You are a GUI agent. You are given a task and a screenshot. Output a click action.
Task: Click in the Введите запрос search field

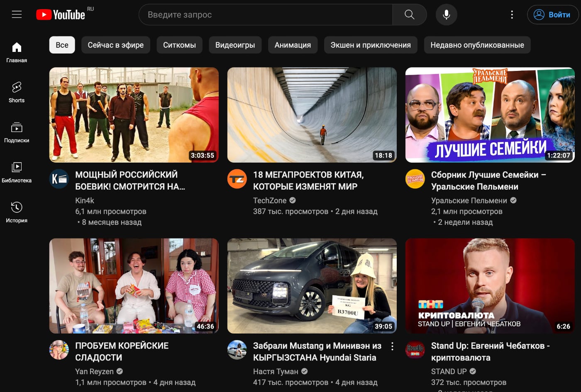[266, 15]
